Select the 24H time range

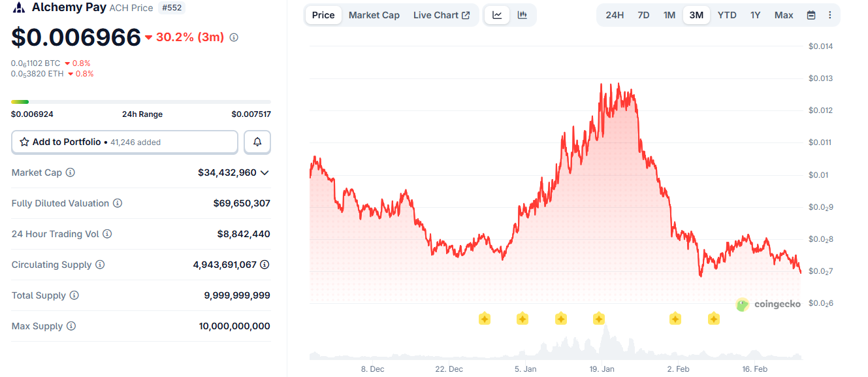(615, 15)
